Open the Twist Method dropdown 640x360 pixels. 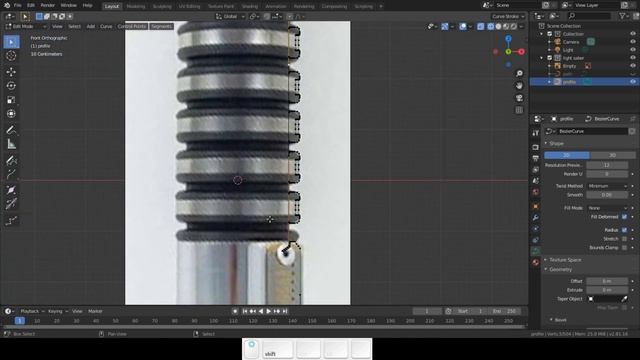tap(607, 186)
